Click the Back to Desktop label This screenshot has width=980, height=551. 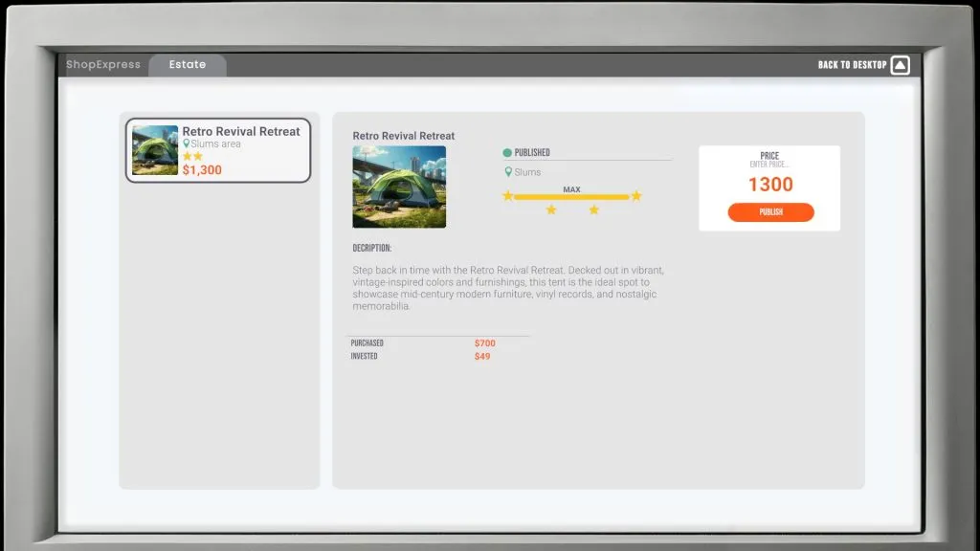[852, 65]
